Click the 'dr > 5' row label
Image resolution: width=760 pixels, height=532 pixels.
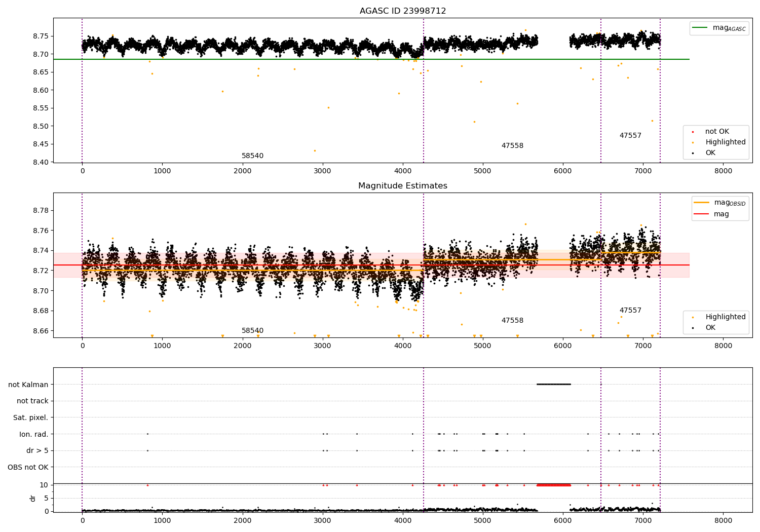click(x=37, y=451)
